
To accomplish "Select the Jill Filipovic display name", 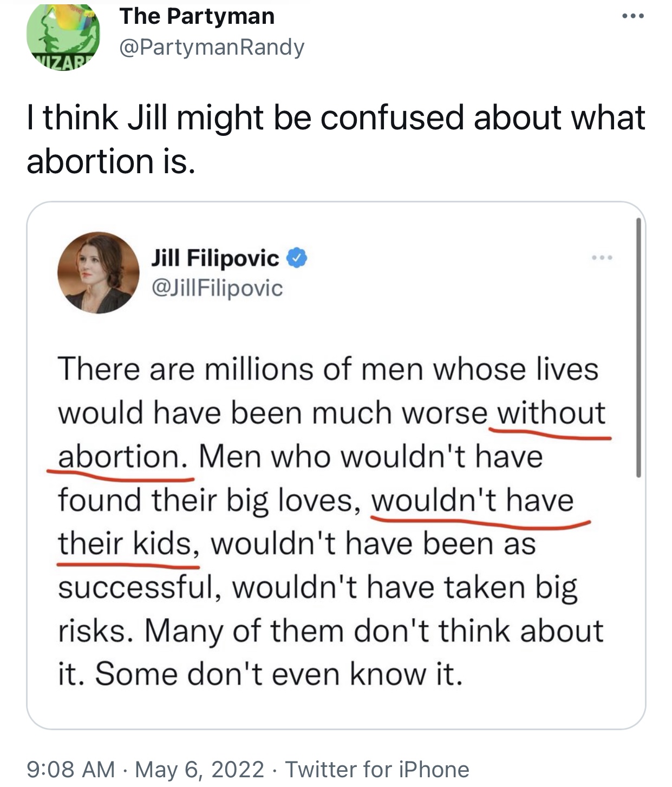I will click(x=215, y=258).
